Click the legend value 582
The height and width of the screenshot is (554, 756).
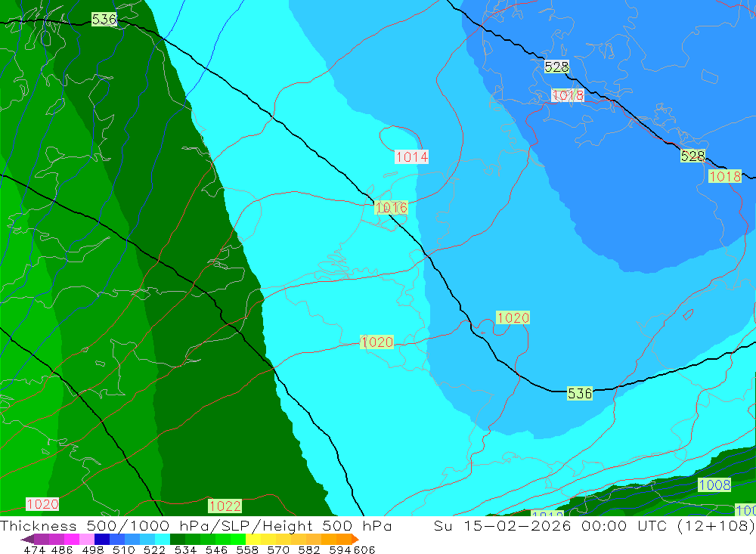click(x=308, y=549)
